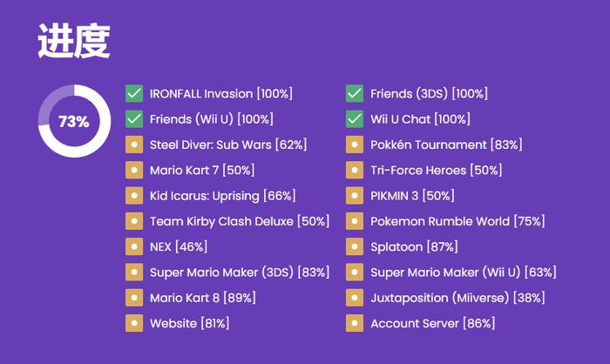The height and width of the screenshot is (364, 610).
Task: Click the green checkmark beside IRONFALL Invasion
Action: [134, 93]
